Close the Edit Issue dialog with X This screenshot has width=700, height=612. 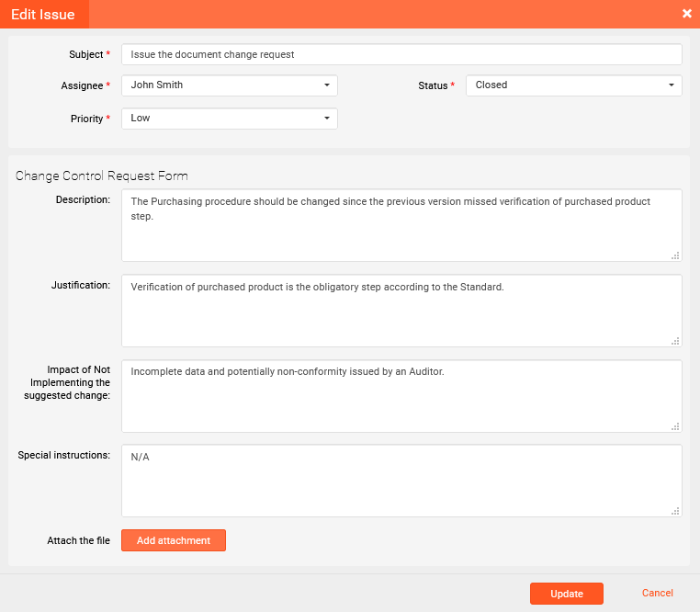coord(687,14)
